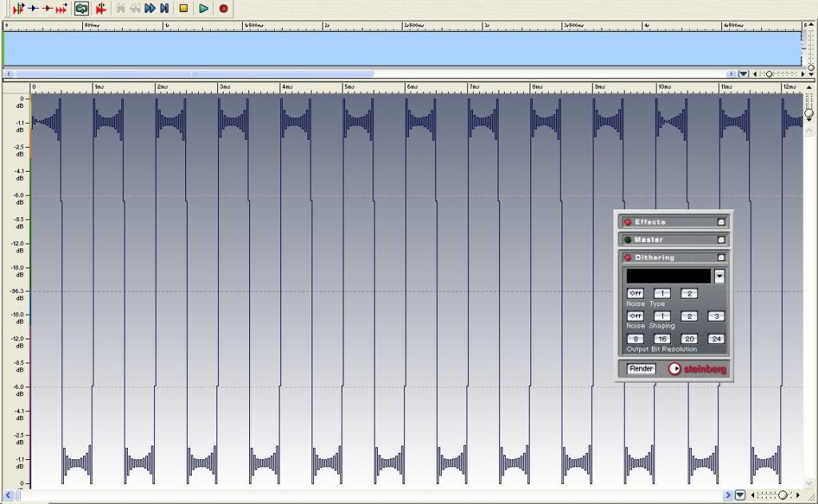Screen dimensions: 818x504
Task: Click the yellow Stop button
Action: (184, 8)
